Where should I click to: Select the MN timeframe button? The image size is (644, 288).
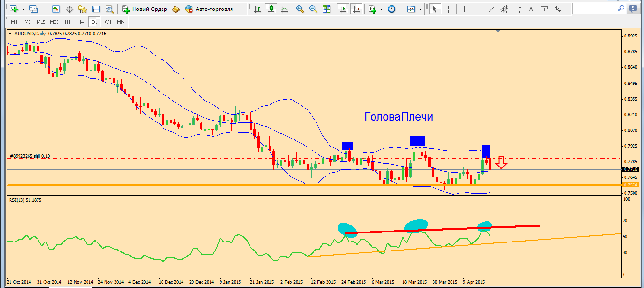point(121,22)
